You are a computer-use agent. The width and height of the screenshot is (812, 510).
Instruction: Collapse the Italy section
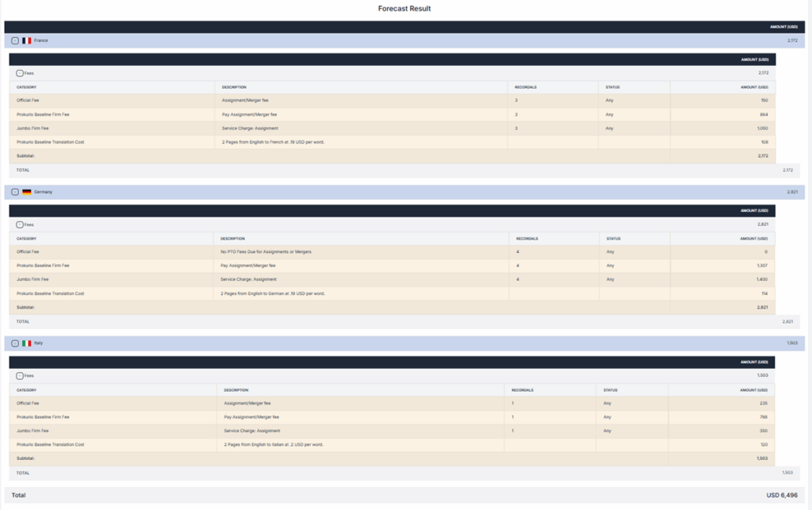[13, 343]
